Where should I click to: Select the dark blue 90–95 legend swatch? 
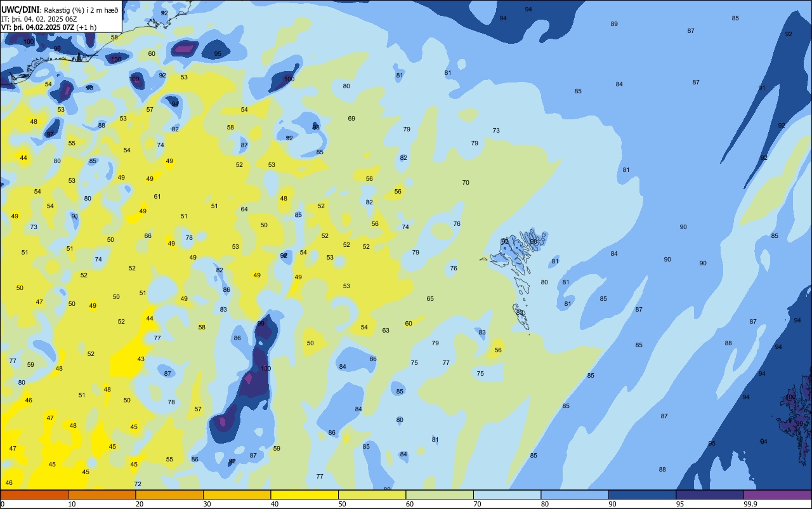(x=642, y=494)
